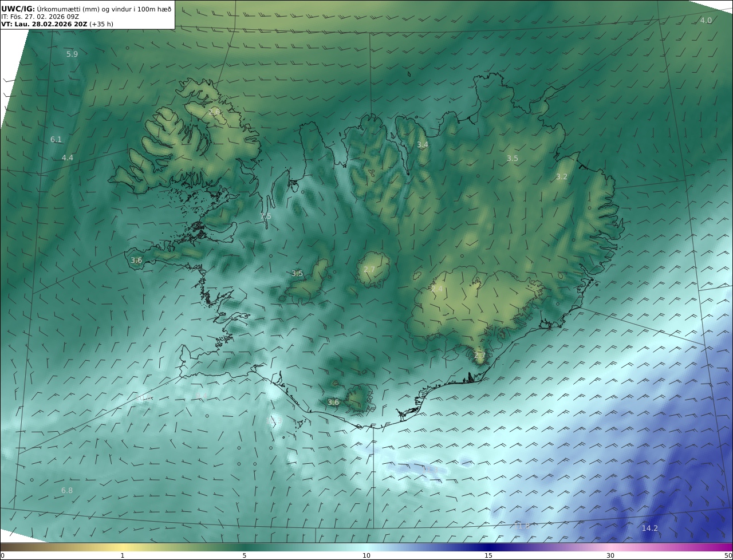Select the colorbar tick label "30"
This screenshot has width=733, height=560.
point(610,555)
